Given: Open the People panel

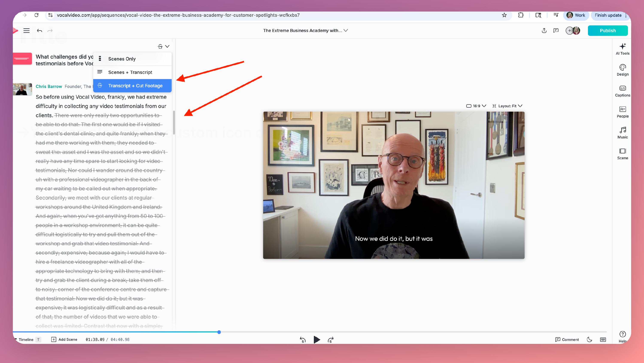Looking at the screenshot, I should tap(623, 112).
